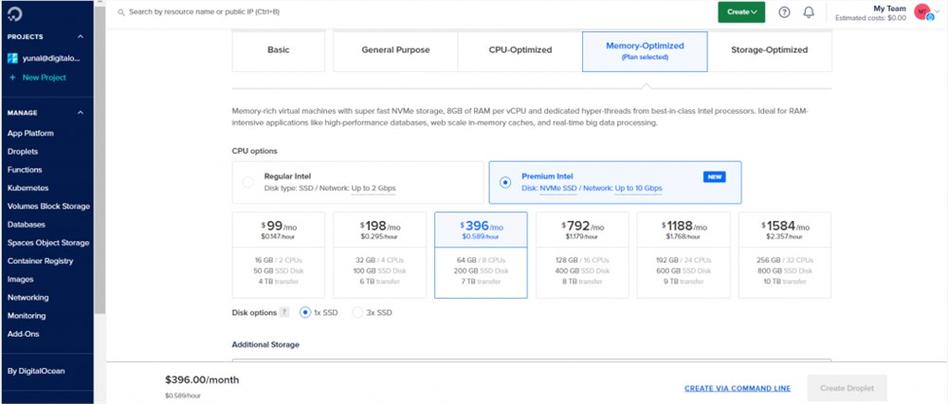Expand the account menu chevron
The image size is (948, 404).
pyautogui.click(x=937, y=11)
